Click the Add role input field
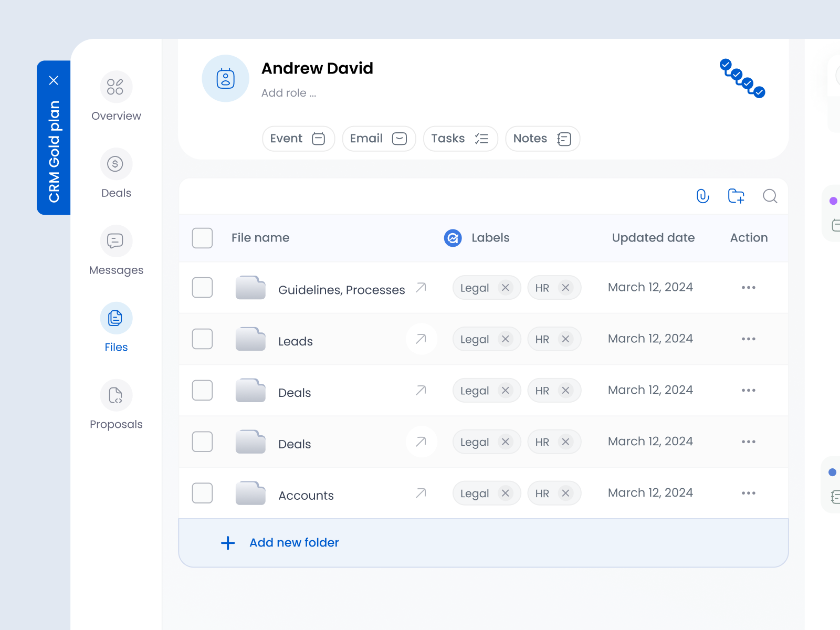The image size is (840, 630). (x=289, y=93)
